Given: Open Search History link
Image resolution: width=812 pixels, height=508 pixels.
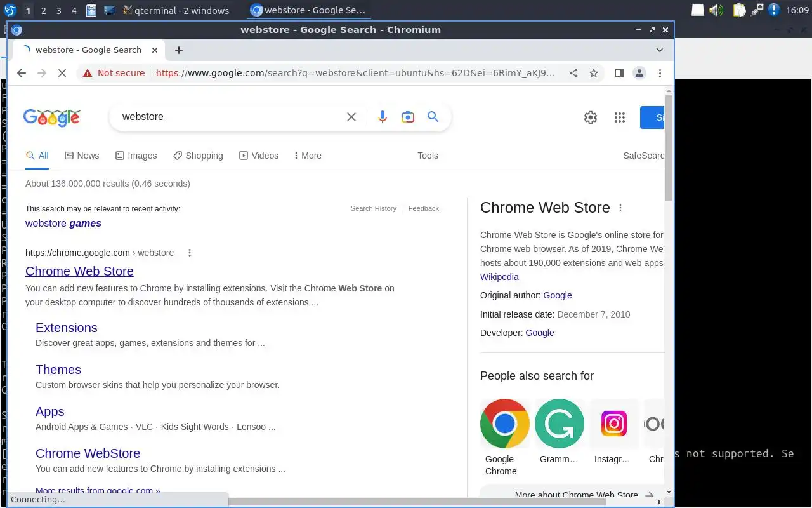Looking at the screenshot, I should 374,208.
